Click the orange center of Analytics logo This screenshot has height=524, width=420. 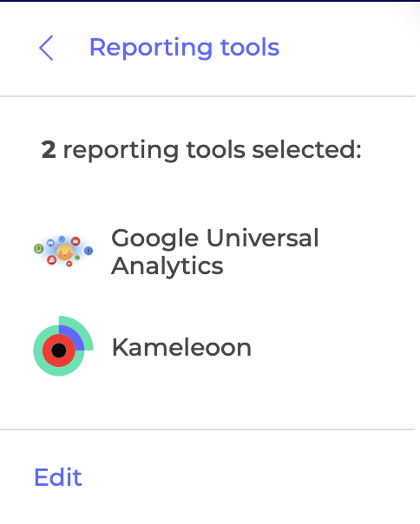(64, 252)
